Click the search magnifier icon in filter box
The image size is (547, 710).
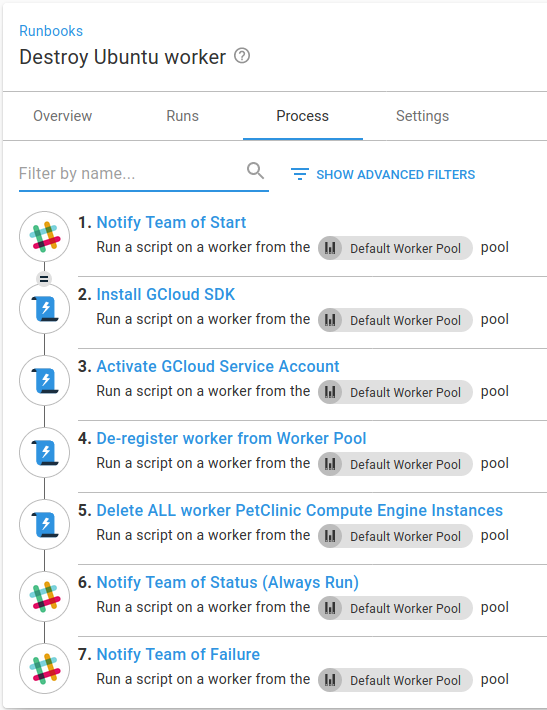[255, 171]
